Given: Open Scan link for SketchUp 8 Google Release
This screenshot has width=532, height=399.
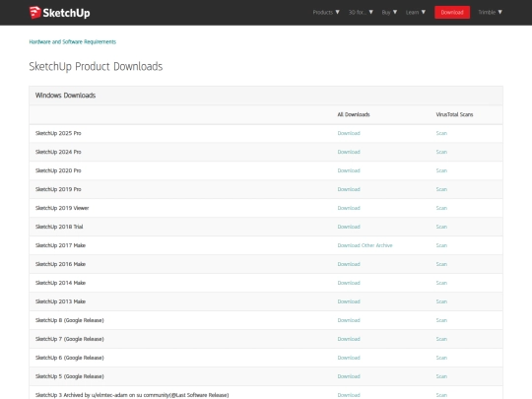Looking at the screenshot, I should coord(441,320).
